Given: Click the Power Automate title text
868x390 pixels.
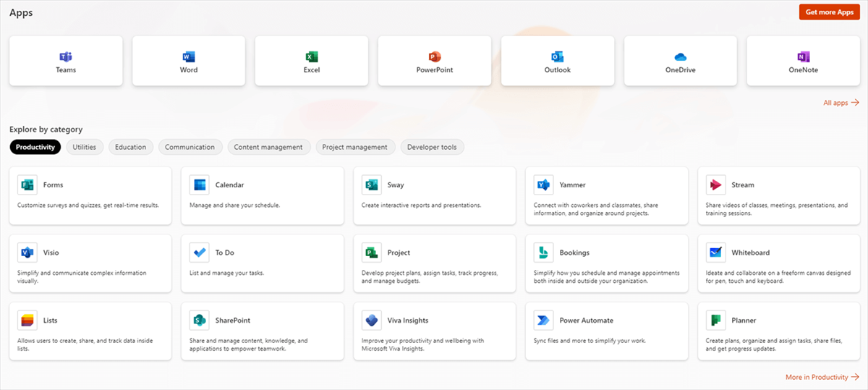Looking at the screenshot, I should pos(587,321).
